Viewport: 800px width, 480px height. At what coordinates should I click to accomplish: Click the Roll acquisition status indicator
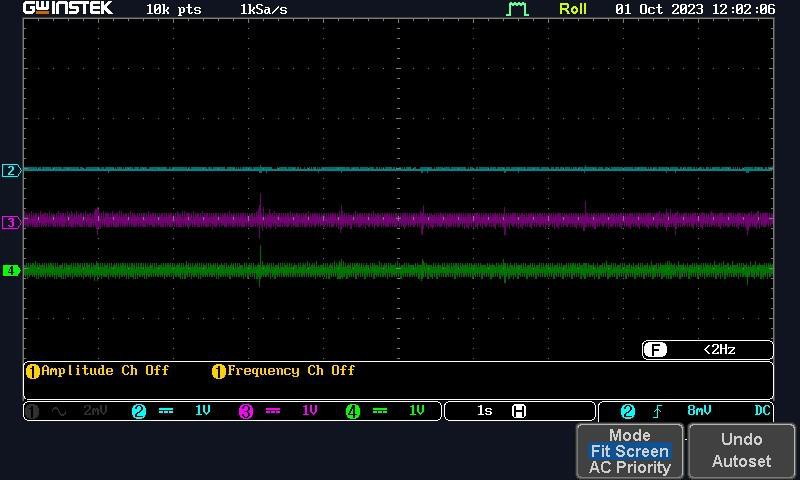pos(573,9)
